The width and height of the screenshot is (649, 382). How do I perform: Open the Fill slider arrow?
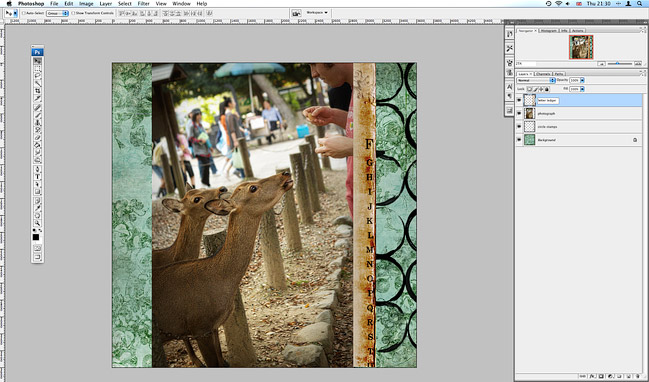pyautogui.click(x=582, y=89)
